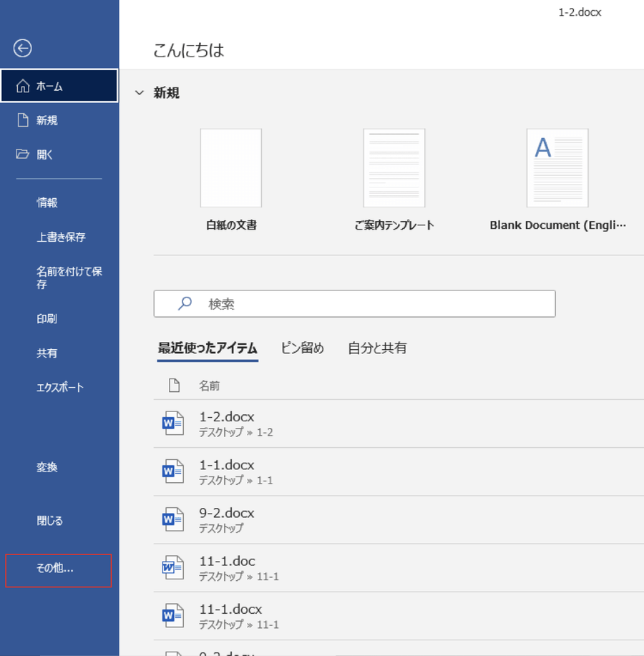Collapse the 新規 section with the chevron
This screenshot has height=656, width=644.
140,93
